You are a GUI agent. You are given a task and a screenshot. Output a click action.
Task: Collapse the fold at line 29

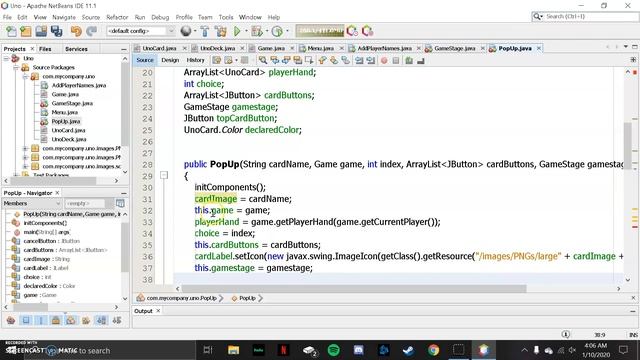point(164,176)
